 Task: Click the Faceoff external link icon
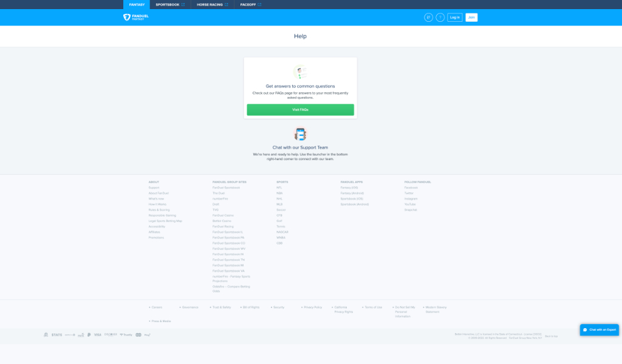[x=259, y=5]
